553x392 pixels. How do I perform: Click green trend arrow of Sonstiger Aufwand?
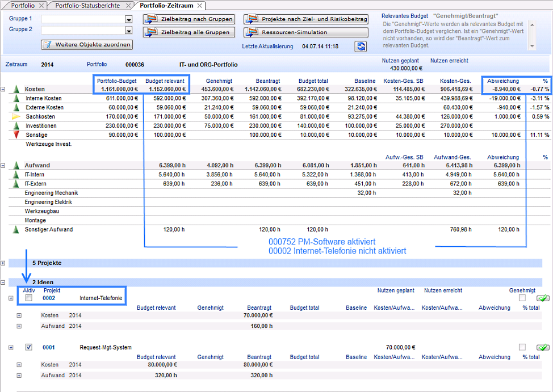16,230
